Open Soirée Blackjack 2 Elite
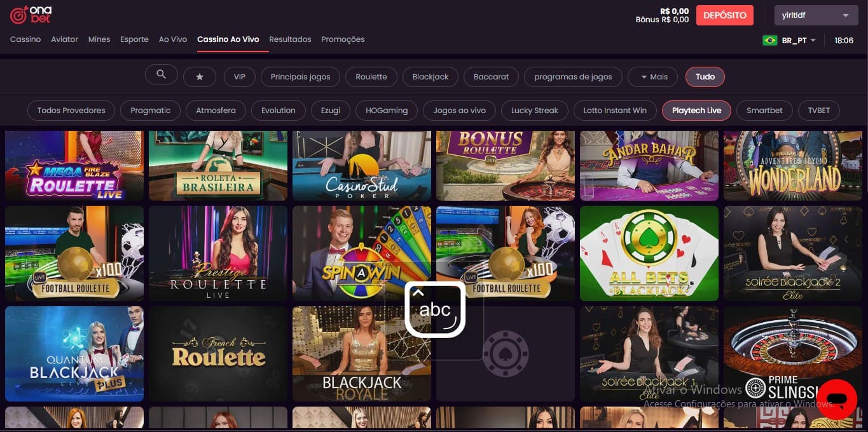This screenshot has height=432, width=868. click(x=793, y=253)
